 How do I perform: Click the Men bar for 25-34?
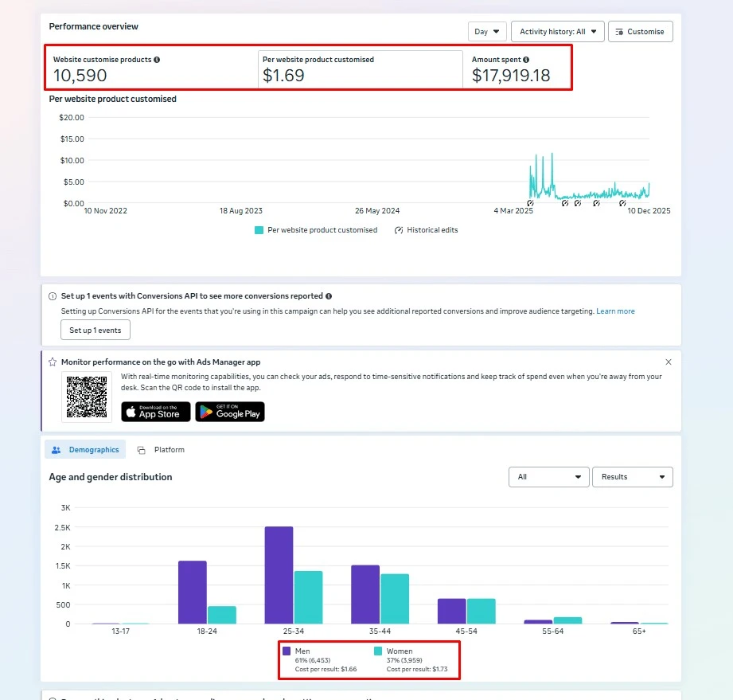tap(279, 575)
